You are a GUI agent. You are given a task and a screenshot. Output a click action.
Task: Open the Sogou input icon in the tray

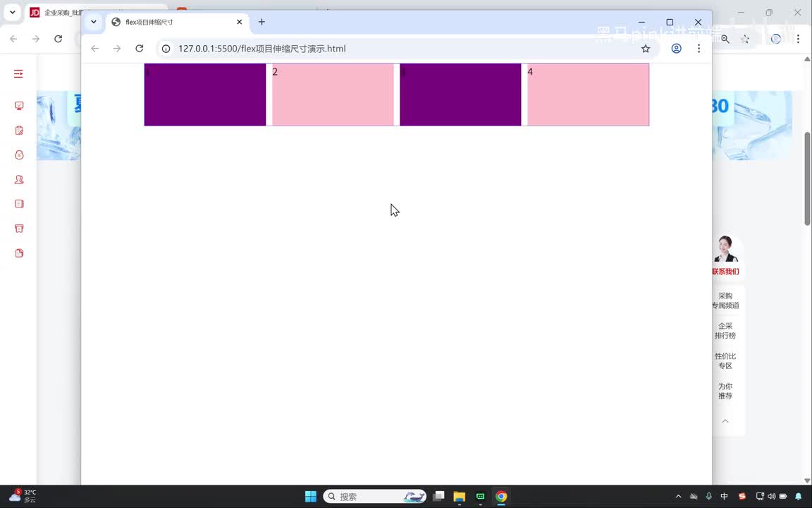pos(742,497)
